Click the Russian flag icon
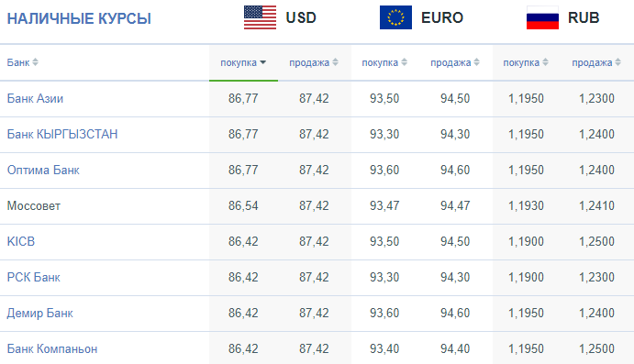634x364 pixels. coord(542,17)
